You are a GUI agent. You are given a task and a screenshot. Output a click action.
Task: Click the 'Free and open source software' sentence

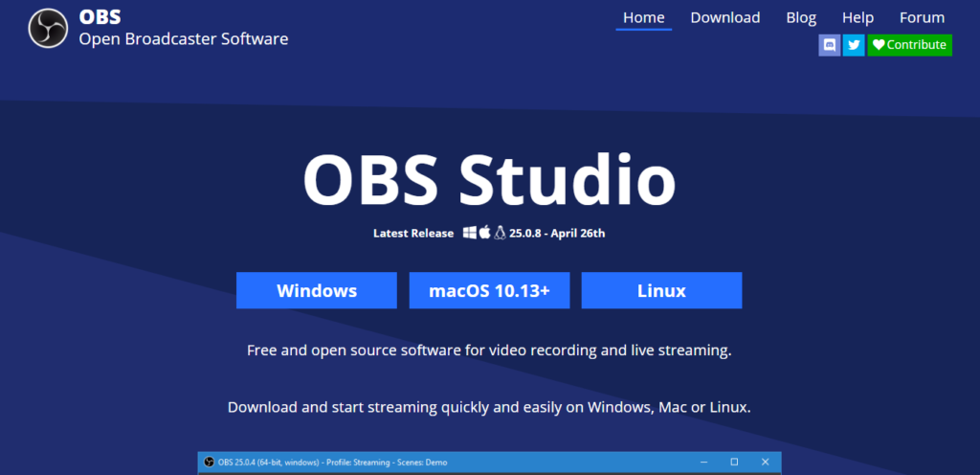click(489, 351)
